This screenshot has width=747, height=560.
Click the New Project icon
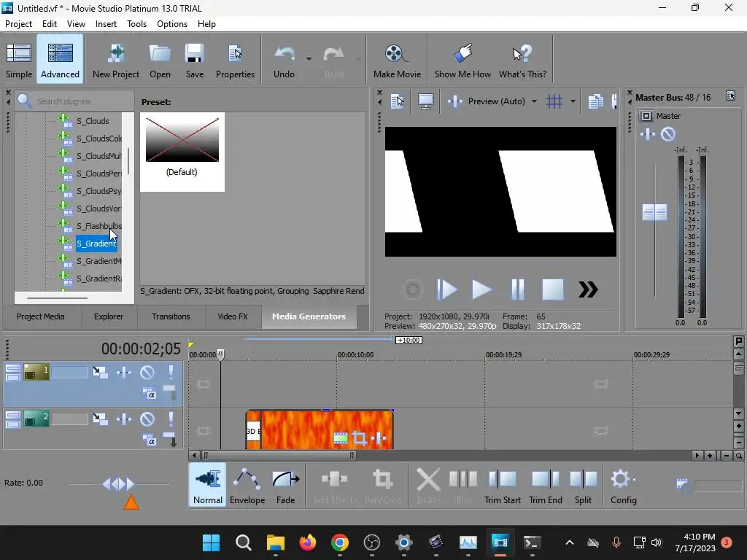point(116,61)
